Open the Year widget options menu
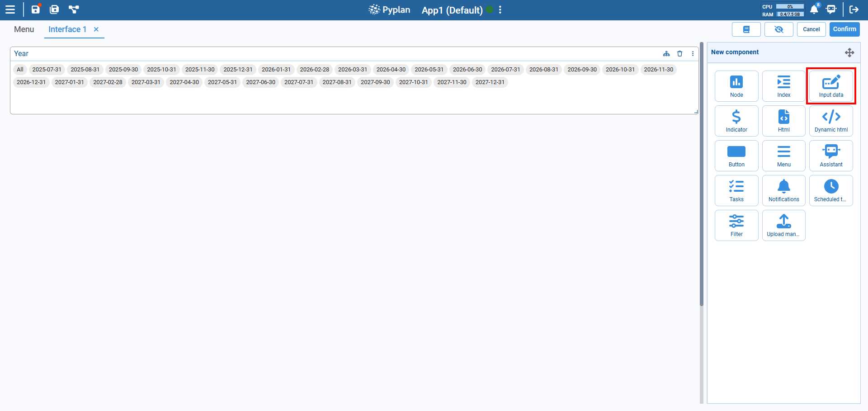 [x=693, y=53]
